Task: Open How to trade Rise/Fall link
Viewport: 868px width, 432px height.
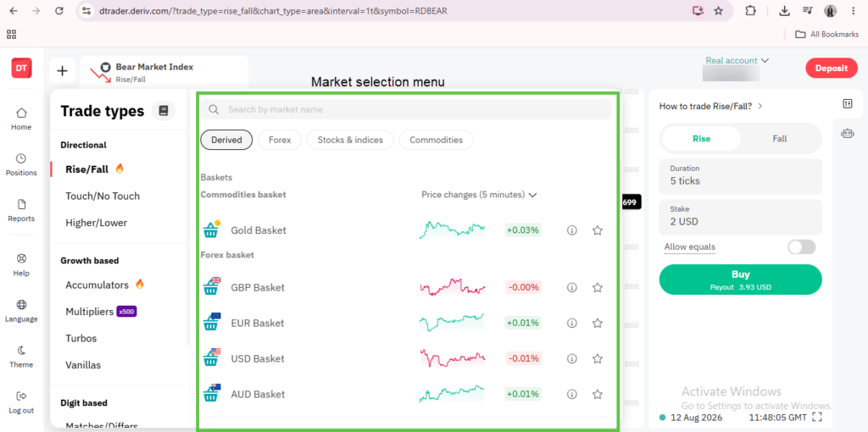Action: pyautogui.click(x=711, y=106)
